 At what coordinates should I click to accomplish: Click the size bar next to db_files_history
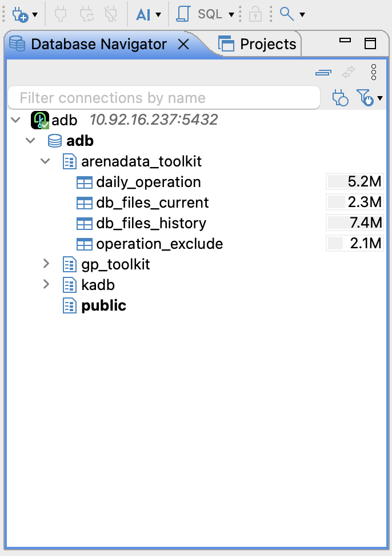coord(355,223)
